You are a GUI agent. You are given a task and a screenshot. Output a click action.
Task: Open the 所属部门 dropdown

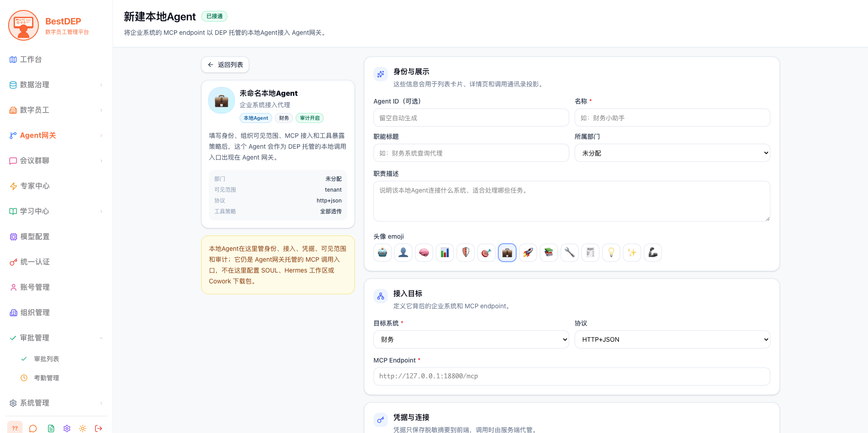pos(672,153)
